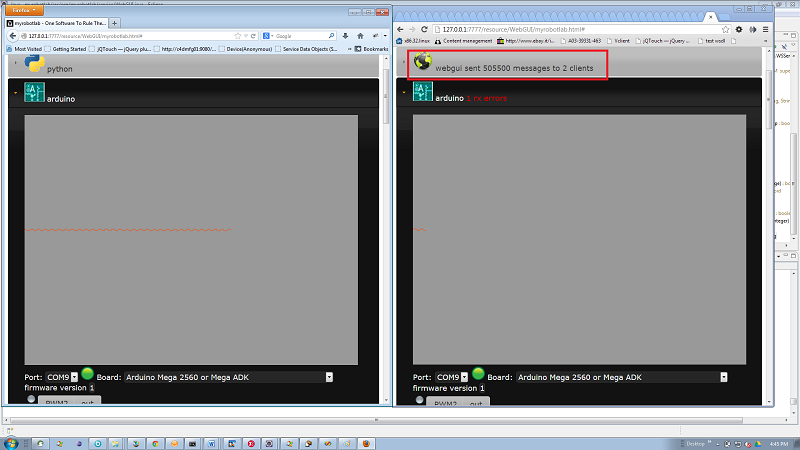Open the Service Data Objects bookmark in Firefox
Screen dimensions: 800x450
306,49
